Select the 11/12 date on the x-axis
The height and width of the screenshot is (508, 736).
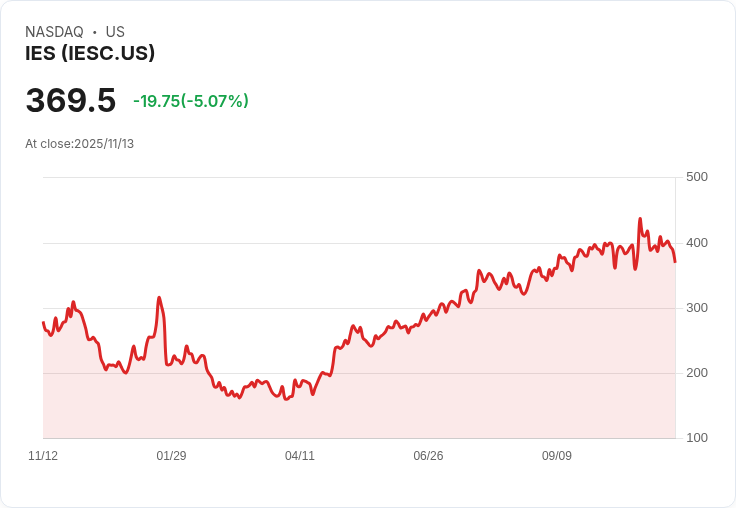coord(43,456)
